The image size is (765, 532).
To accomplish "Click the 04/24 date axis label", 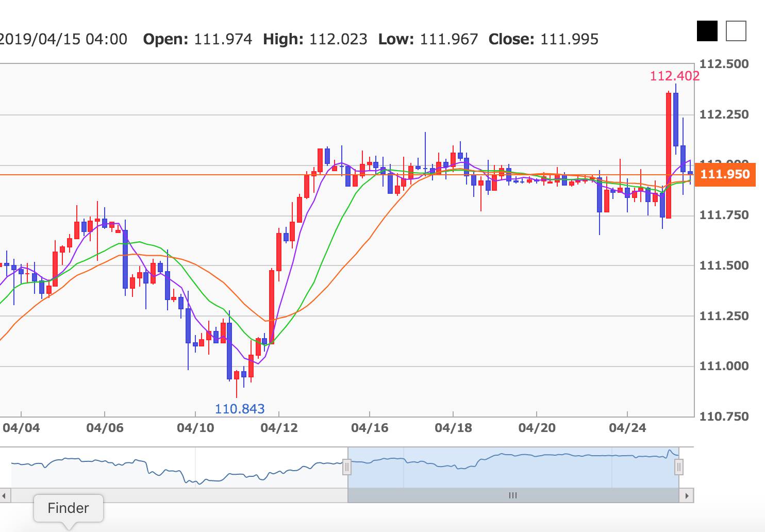I will [627, 428].
